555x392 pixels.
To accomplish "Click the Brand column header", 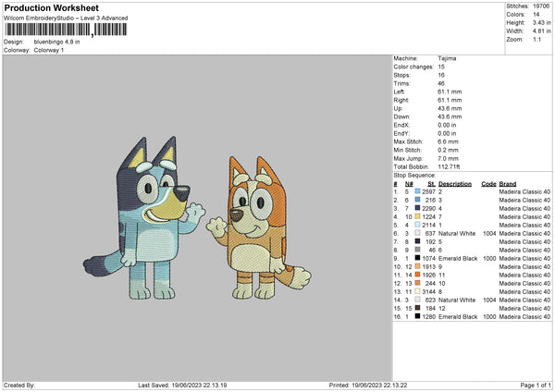I will pos(508,184).
